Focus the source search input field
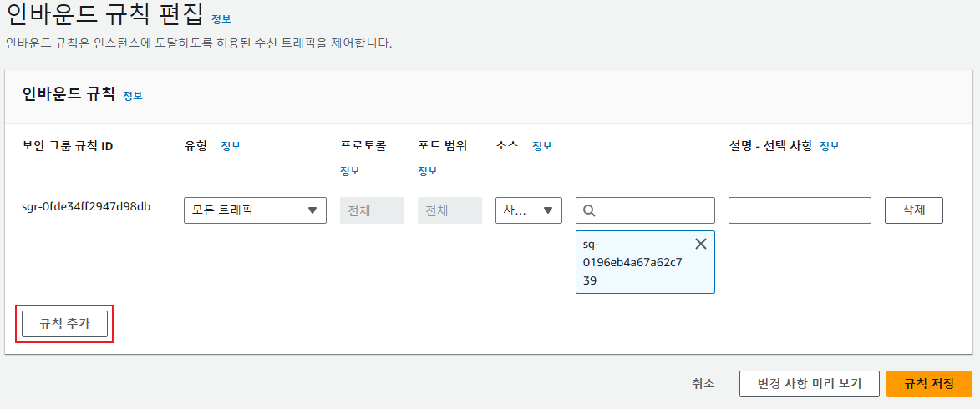This screenshot has height=409, width=980. 645,210
